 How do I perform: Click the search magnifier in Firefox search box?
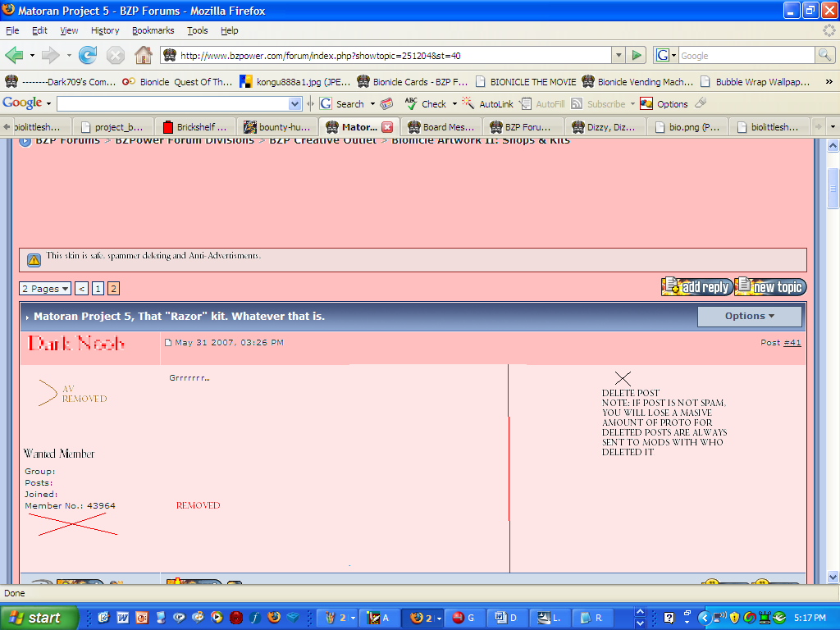824,55
